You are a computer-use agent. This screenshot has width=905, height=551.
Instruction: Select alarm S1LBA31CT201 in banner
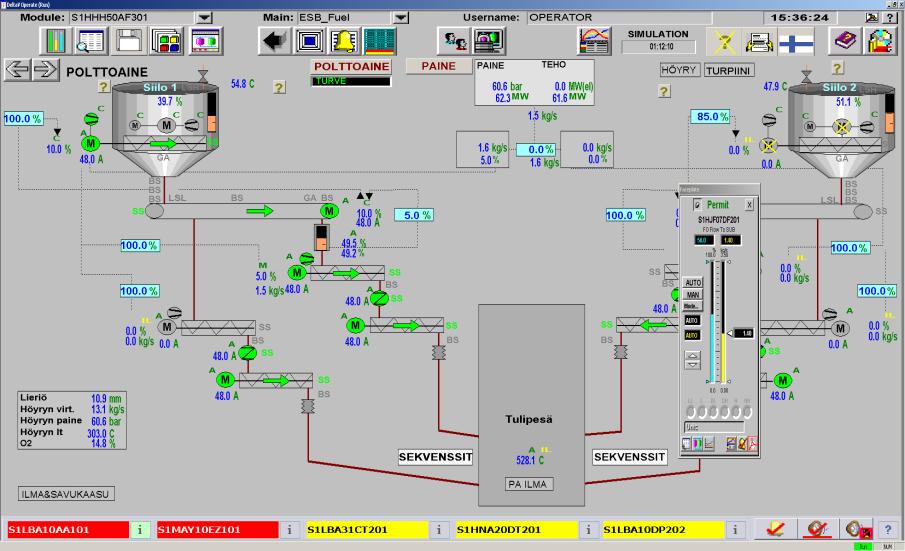coord(367,530)
